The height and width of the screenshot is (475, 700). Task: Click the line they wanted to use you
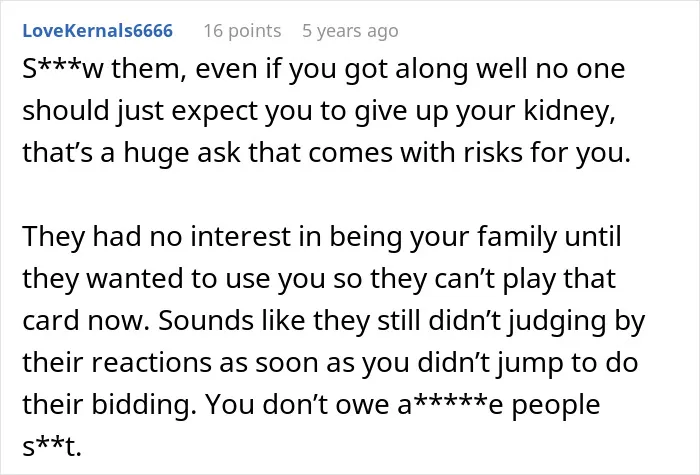point(319,279)
